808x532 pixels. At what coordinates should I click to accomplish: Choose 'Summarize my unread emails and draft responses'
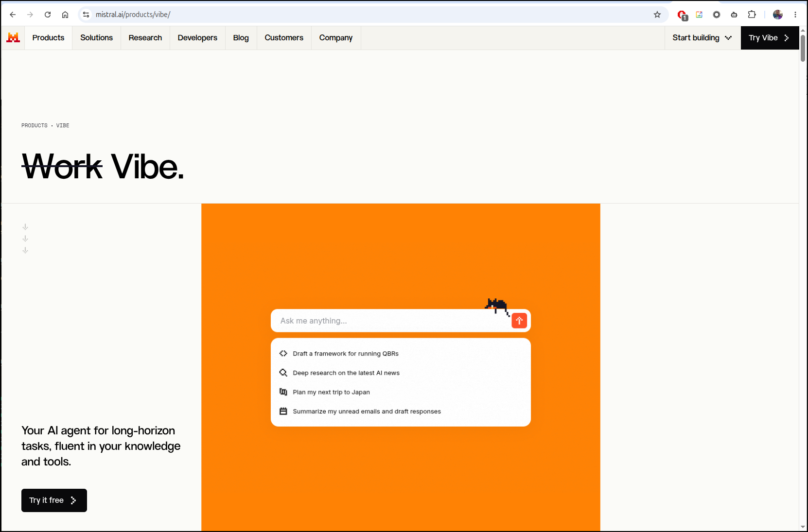367,412
